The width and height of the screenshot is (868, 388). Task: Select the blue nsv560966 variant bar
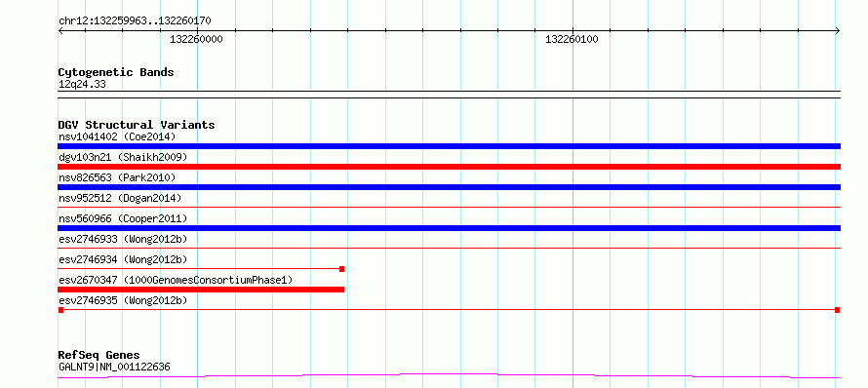coord(449,228)
